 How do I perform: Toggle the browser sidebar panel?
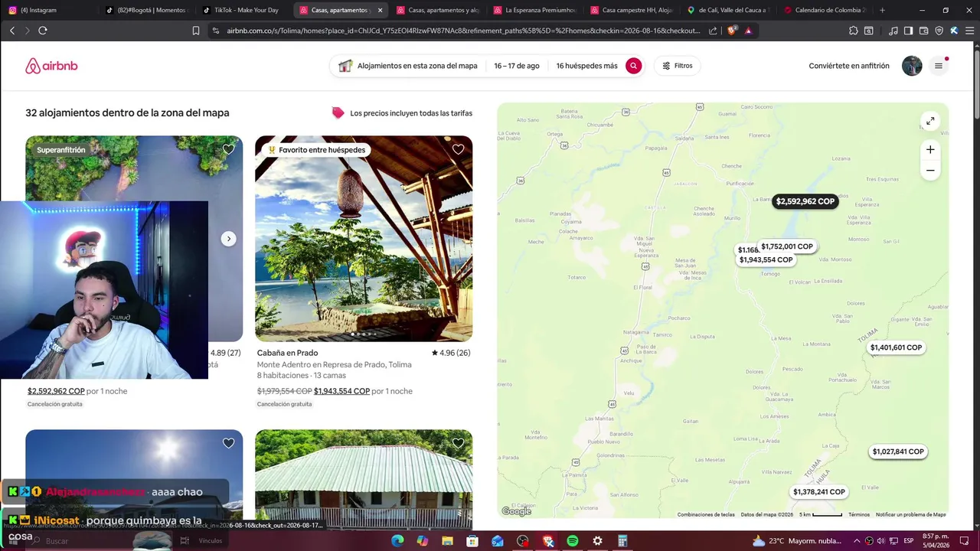point(908,31)
